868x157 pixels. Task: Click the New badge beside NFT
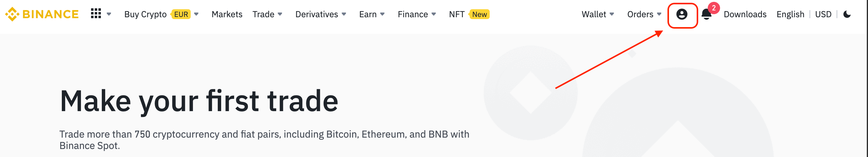pos(479,14)
